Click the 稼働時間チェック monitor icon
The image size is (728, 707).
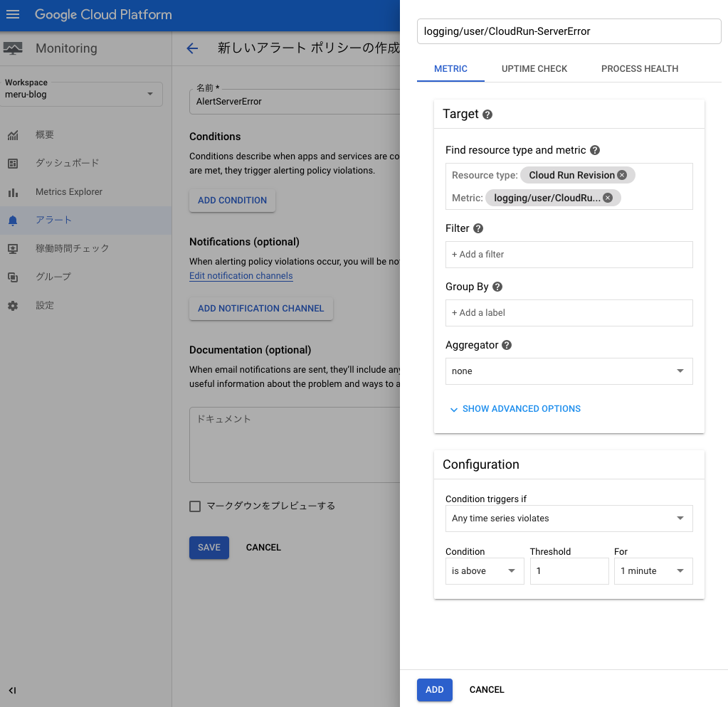pyautogui.click(x=13, y=249)
